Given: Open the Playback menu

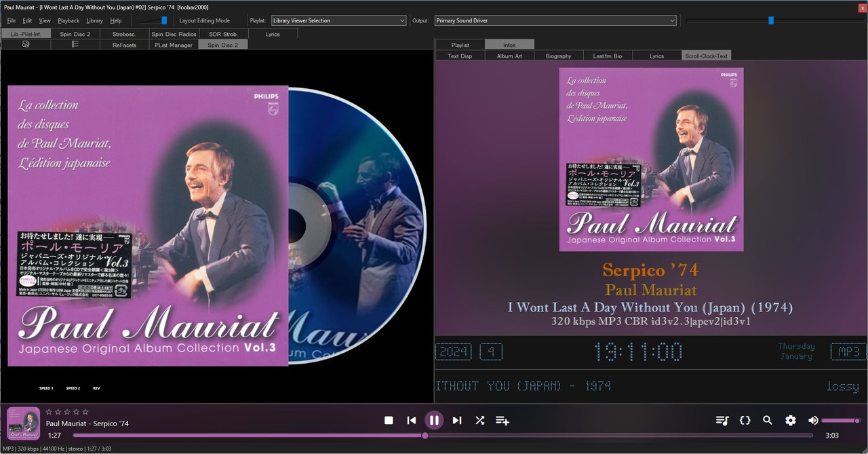Looking at the screenshot, I should (68, 20).
